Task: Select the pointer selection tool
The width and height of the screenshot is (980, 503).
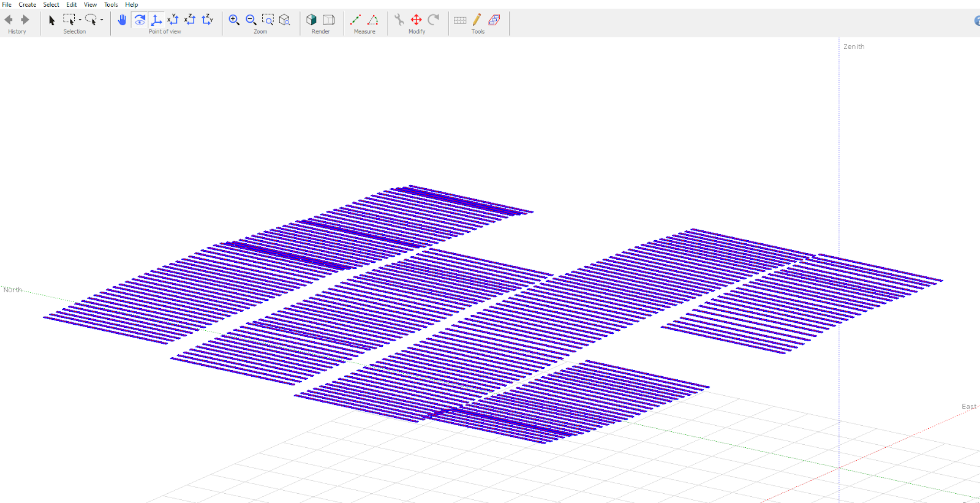Action: (x=52, y=20)
